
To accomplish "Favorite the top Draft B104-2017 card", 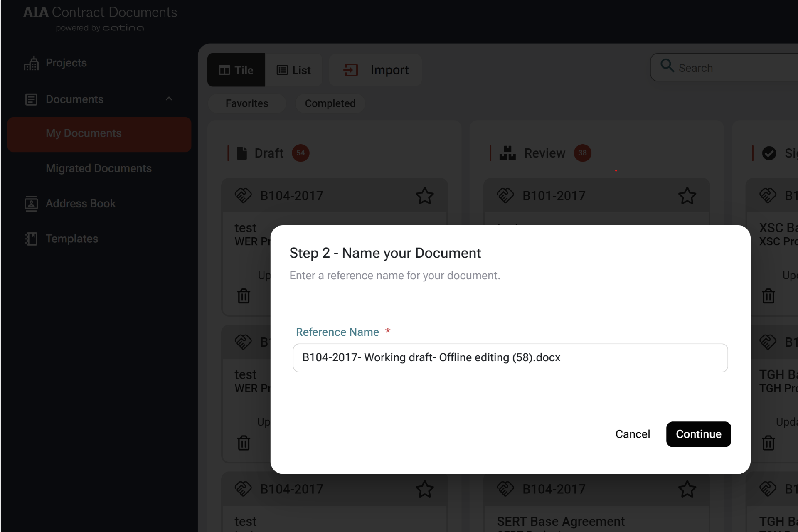I will click(425, 196).
